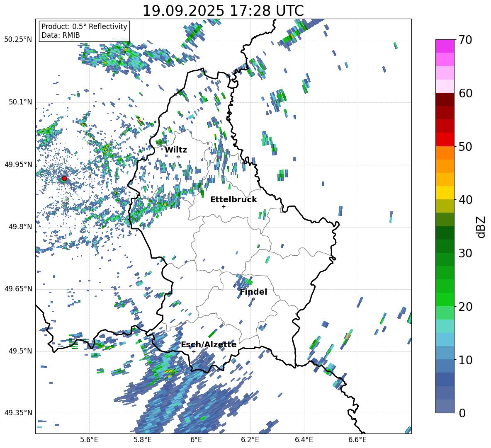This screenshot has height=448, width=491.
Task: Click the 6°E longitude label
Action: [196, 440]
